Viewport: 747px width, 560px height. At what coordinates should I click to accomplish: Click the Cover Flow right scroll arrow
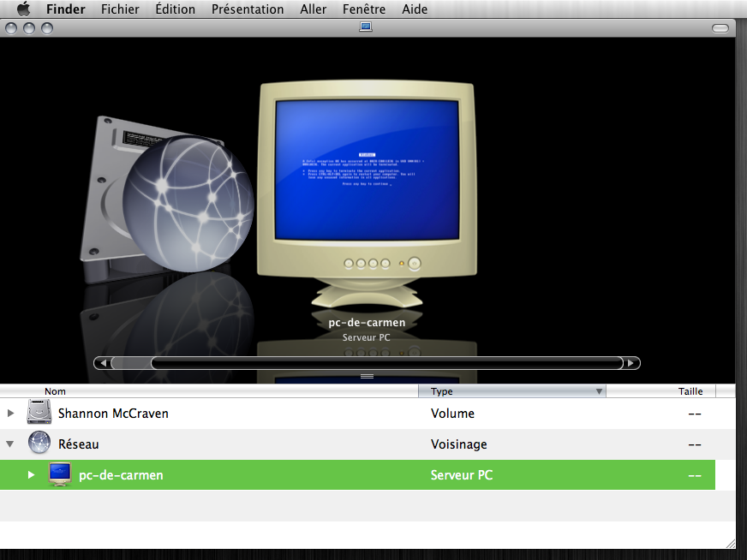(630, 363)
